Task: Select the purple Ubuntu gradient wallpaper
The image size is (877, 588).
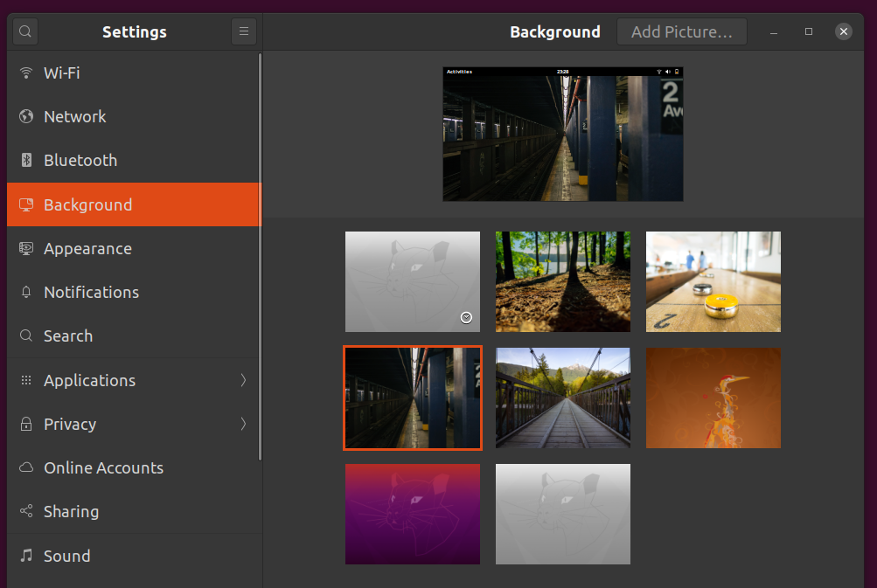Action: (412, 514)
